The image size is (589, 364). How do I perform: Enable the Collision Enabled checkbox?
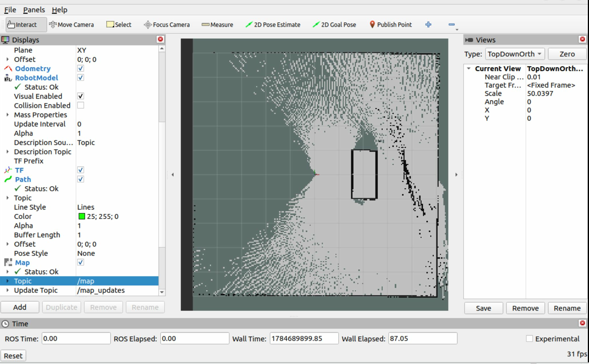click(x=81, y=105)
